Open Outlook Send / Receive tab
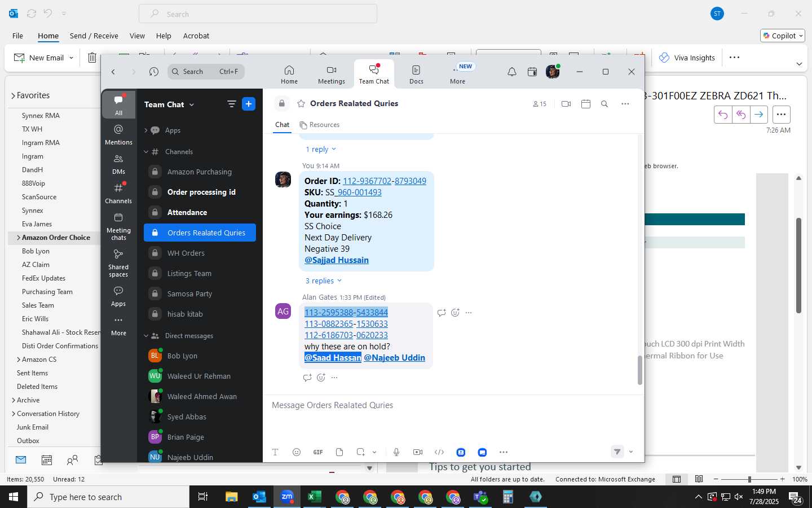 point(94,36)
